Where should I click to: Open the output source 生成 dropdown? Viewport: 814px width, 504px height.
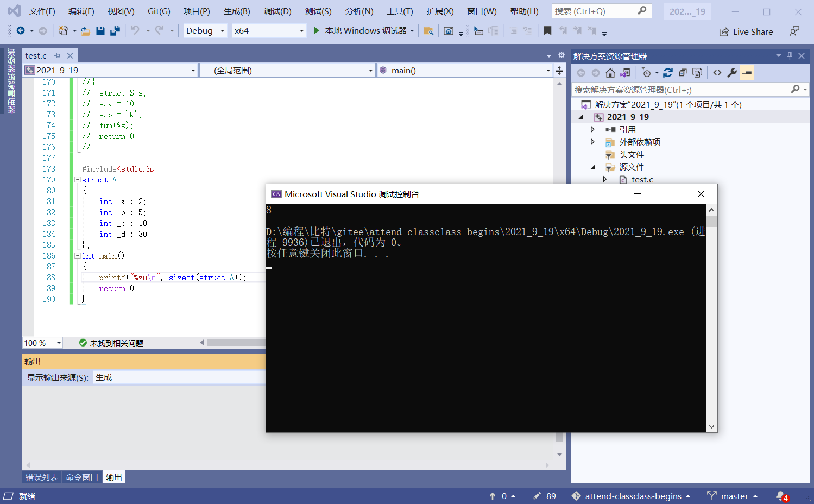click(x=180, y=377)
